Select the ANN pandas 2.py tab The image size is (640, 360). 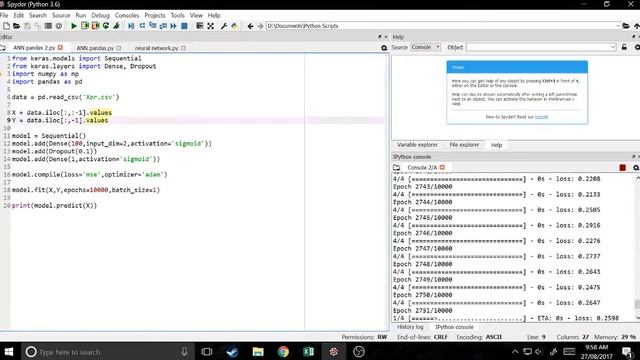[34, 48]
